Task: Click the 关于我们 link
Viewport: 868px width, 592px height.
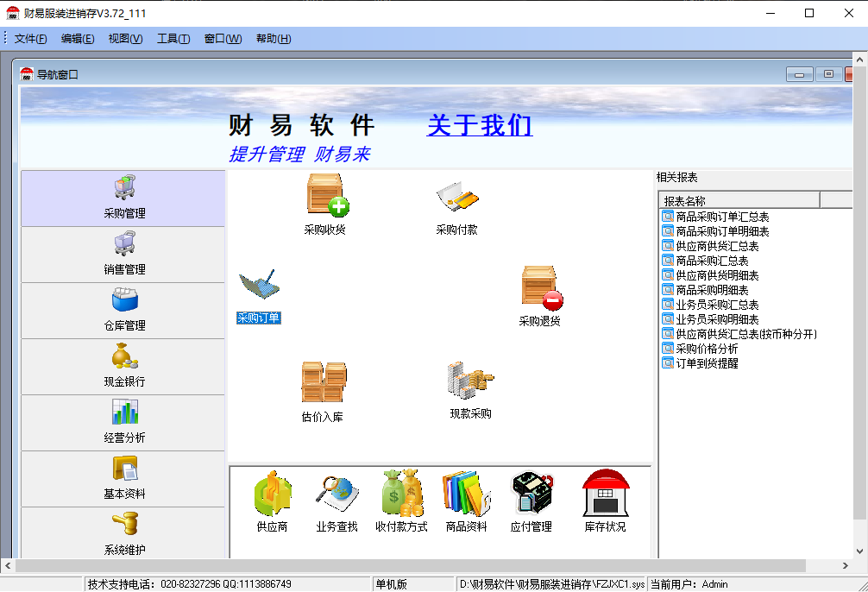Action: 479,126
